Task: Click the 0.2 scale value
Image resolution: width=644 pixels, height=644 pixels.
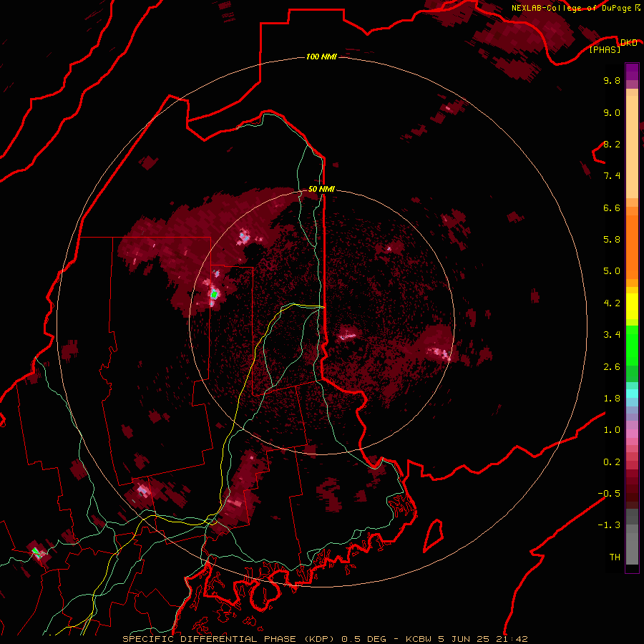Action: coord(612,462)
